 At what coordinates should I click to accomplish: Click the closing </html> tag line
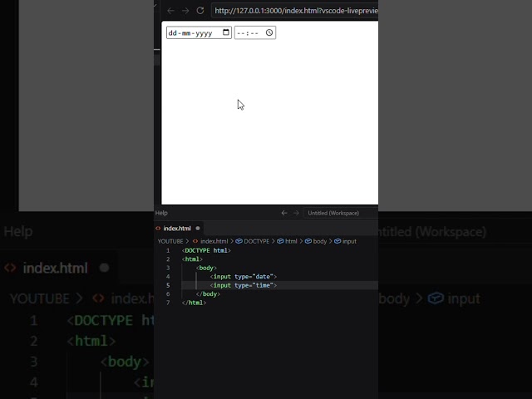194,303
